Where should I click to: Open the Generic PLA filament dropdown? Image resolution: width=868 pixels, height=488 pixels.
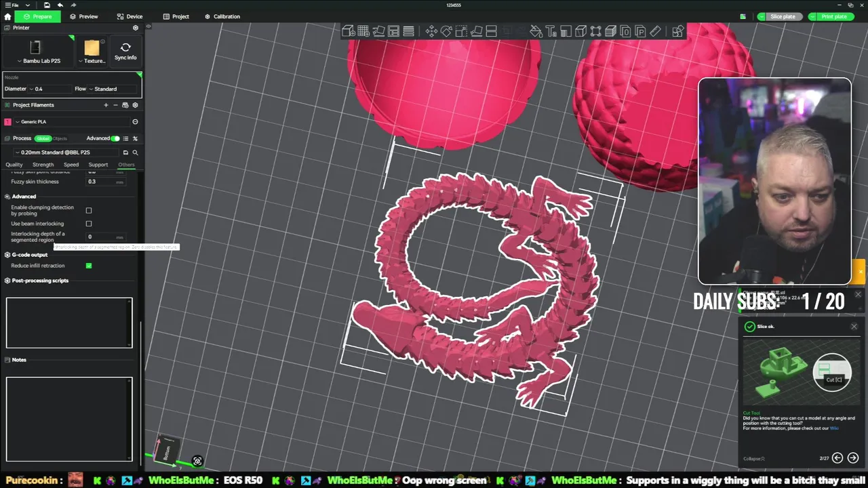tap(71, 122)
